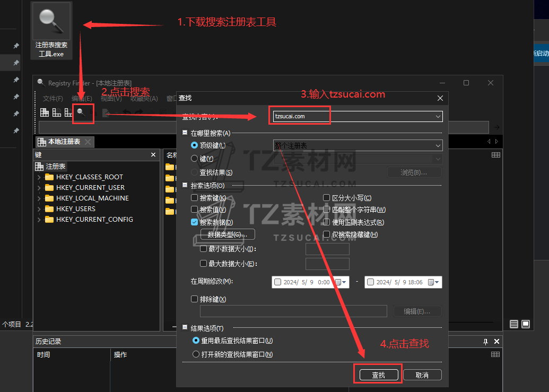Expand HKEY_CURRENT_USER tree node
This screenshot has width=549, height=392.
click(x=39, y=188)
